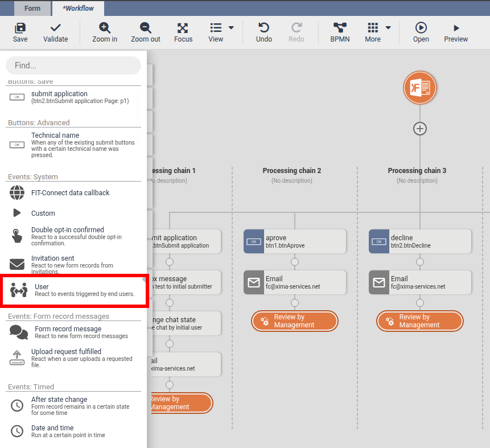This screenshot has width=490, height=448.
Task: Click Buttons: Advanced section heading
Action: click(39, 122)
